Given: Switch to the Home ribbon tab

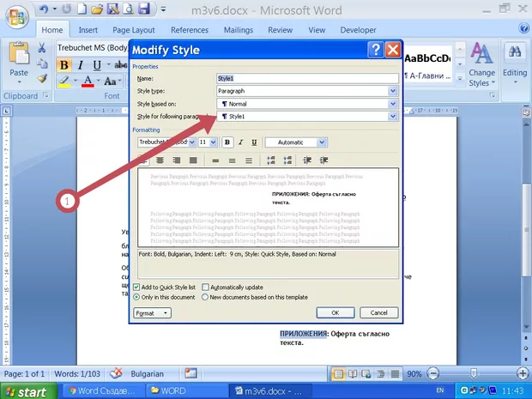Looking at the screenshot, I should pos(51,30).
